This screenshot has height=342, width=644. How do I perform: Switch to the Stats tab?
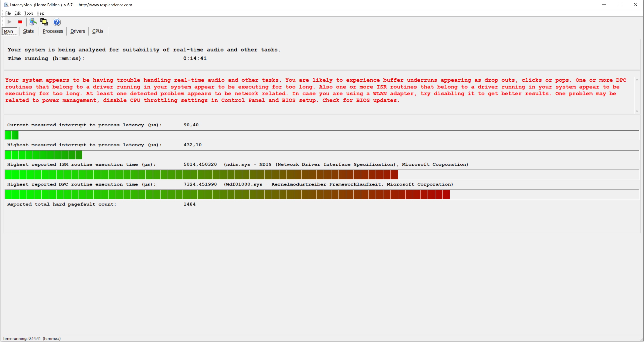coord(28,31)
